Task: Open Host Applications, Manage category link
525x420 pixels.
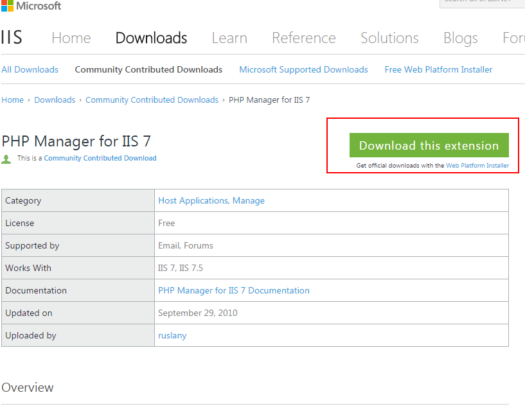Action: point(211,200)
